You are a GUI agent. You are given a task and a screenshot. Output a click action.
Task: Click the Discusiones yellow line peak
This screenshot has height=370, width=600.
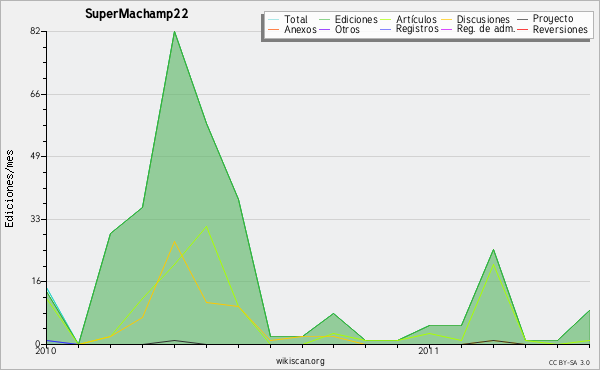[x=174, y=241]
